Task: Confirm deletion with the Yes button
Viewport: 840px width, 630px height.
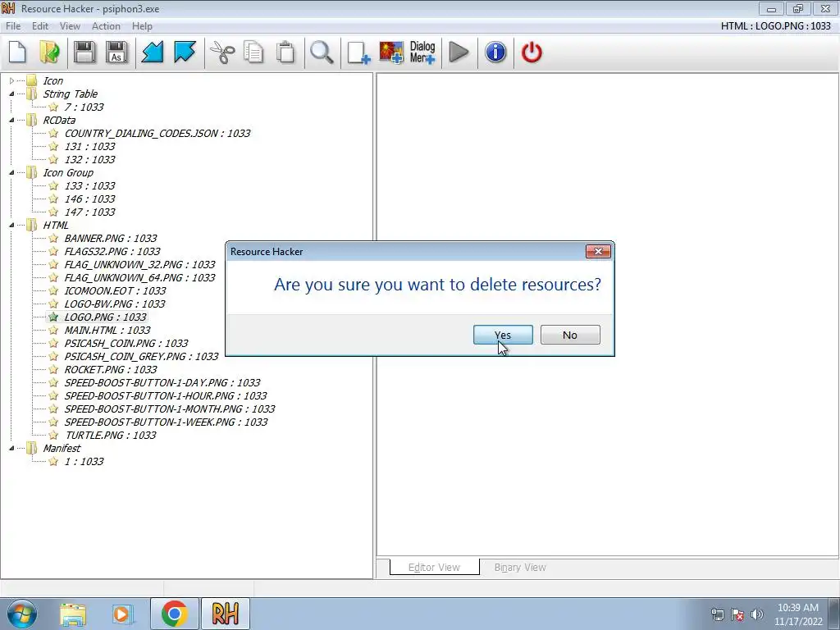Action: pos(503,335)
